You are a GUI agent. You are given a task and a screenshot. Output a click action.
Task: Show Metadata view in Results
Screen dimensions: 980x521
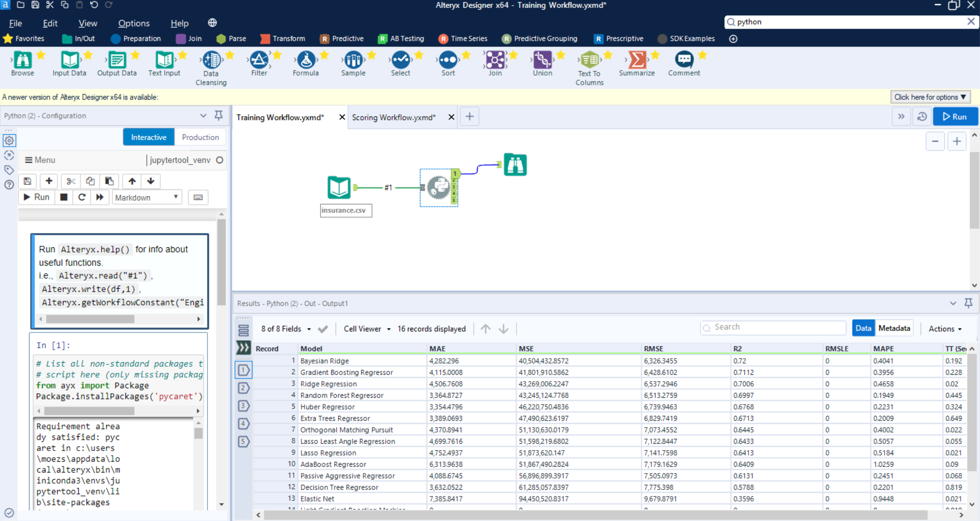point(894,328)
